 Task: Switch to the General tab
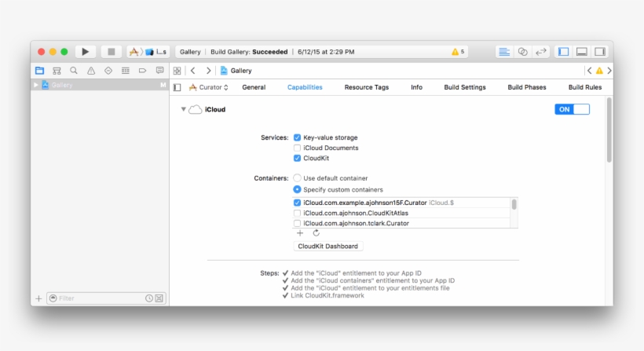[254, 87]
